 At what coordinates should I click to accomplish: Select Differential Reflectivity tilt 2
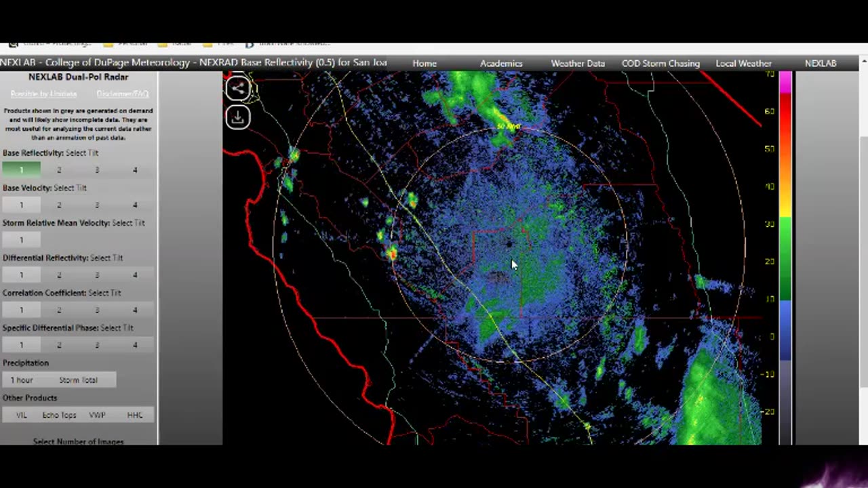pos(59,274)
